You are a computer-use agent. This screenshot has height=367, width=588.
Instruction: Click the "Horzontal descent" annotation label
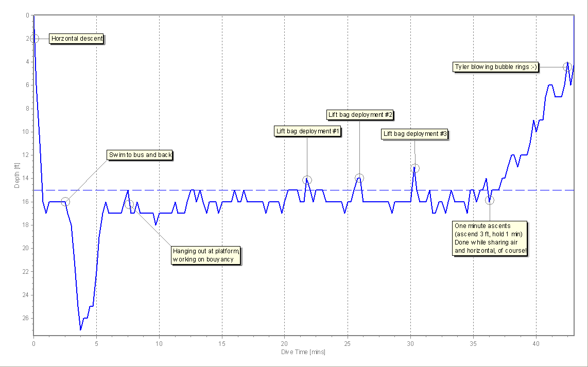tap(77, 39)
